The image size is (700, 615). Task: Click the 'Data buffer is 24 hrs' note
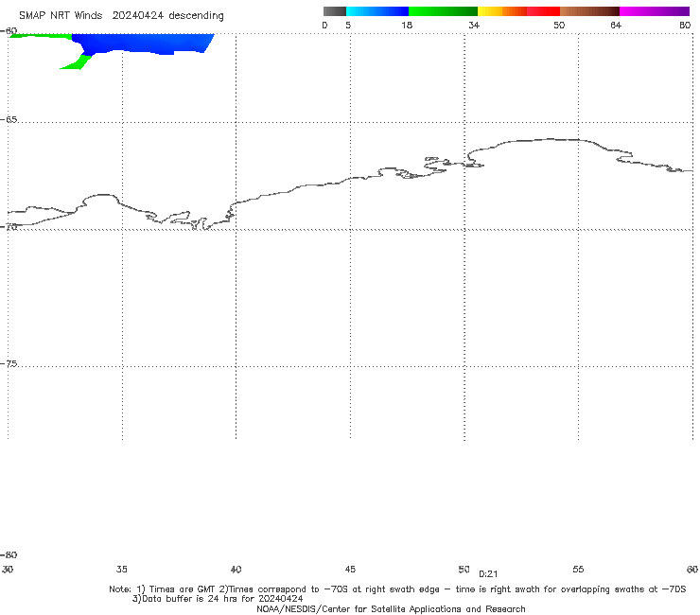coord(218,599)
